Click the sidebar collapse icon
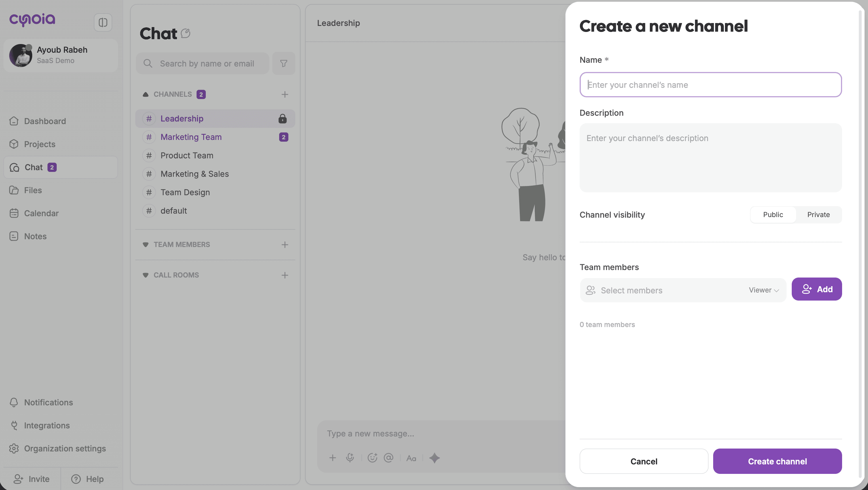Screen dimensions: 868x490 click(x=103, y=22)
